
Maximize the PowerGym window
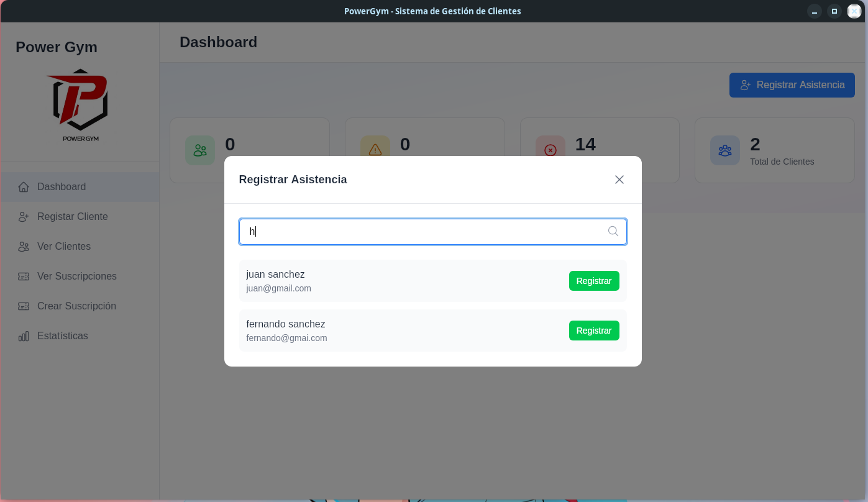click(x=834, y=11)
